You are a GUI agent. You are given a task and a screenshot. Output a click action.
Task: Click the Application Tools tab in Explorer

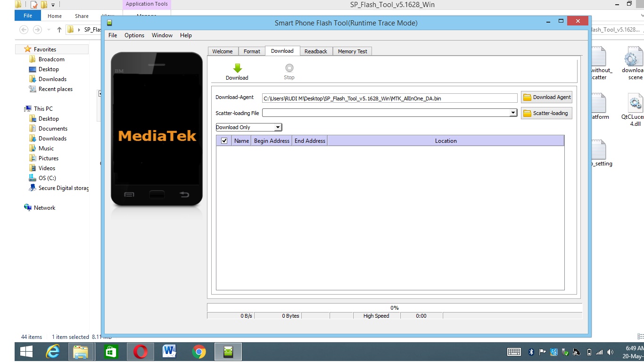[147, 4]
